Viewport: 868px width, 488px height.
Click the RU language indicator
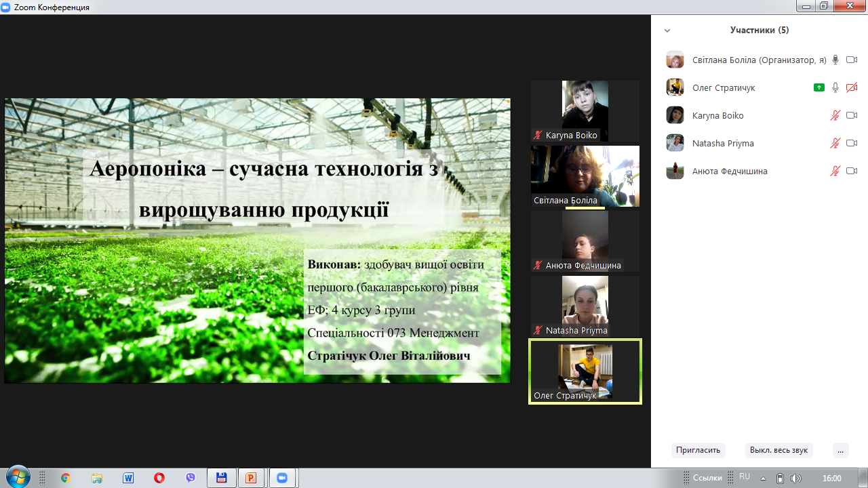pyautogui.click(x=745, y=477)
